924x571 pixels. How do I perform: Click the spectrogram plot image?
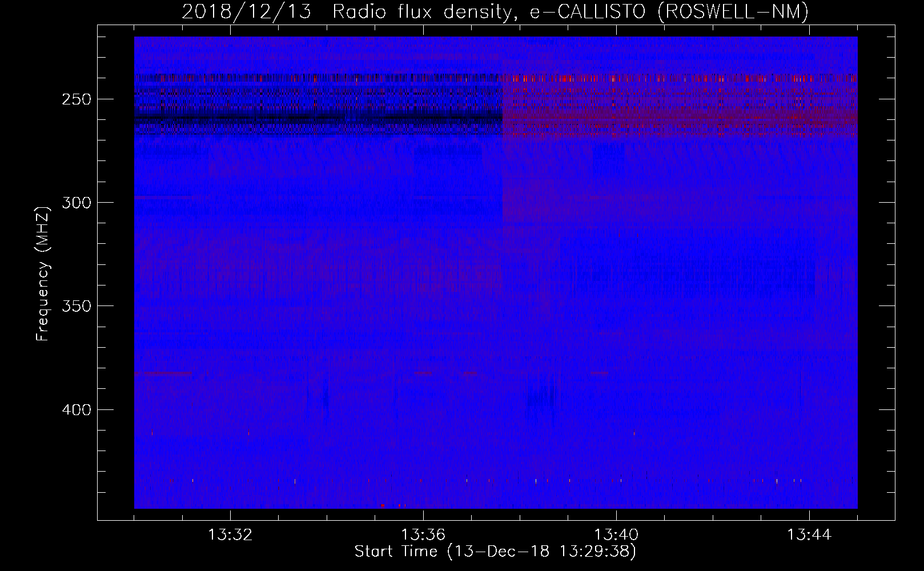coord(496,272)
